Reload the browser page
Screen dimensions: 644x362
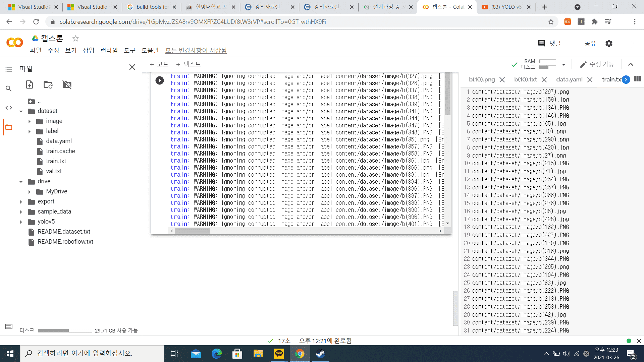(36, 22)
